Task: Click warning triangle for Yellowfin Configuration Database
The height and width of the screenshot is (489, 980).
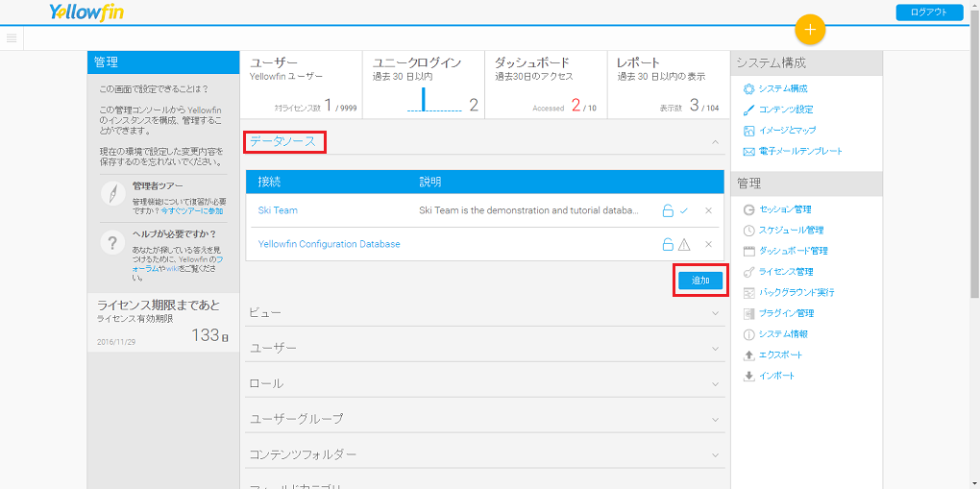Action: pos(684,244)
